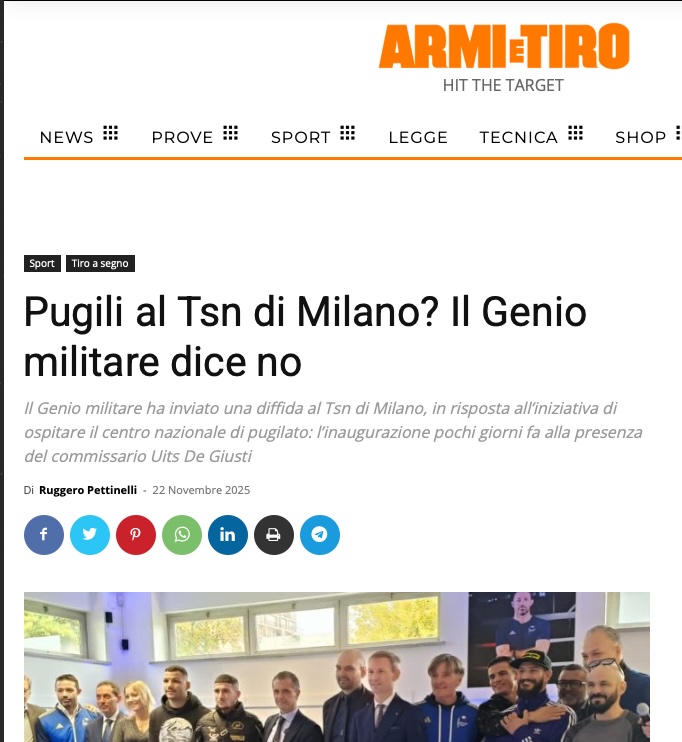Open the NEWS menu item
The image size is (682, 742).
[67, 137]
